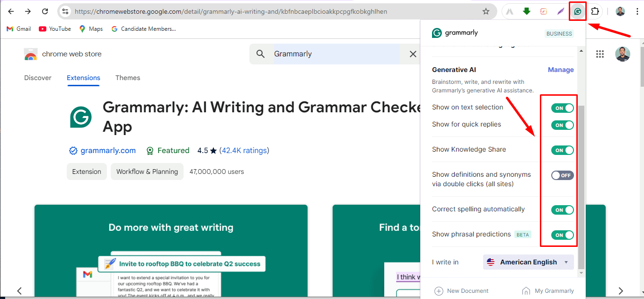644x299 pixels.
Task: Open the 42.4K ratings link
Action: click(x=244, y=151)
